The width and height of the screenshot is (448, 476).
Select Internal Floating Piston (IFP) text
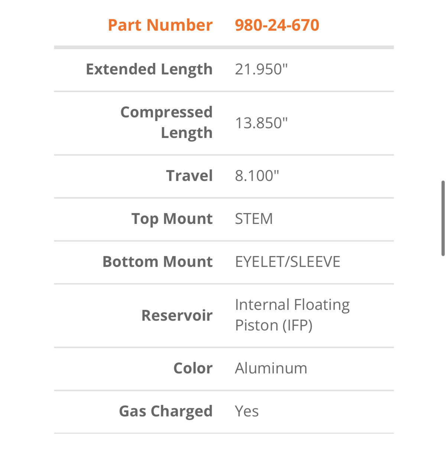pyautogui.click(x=292, y=315)
